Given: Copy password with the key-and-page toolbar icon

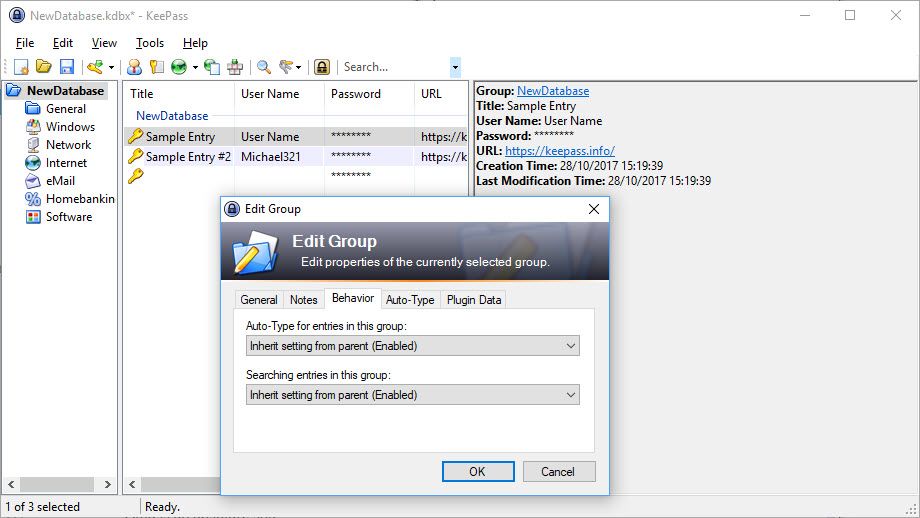Looking at the screenshot, I should click(157, 67).
